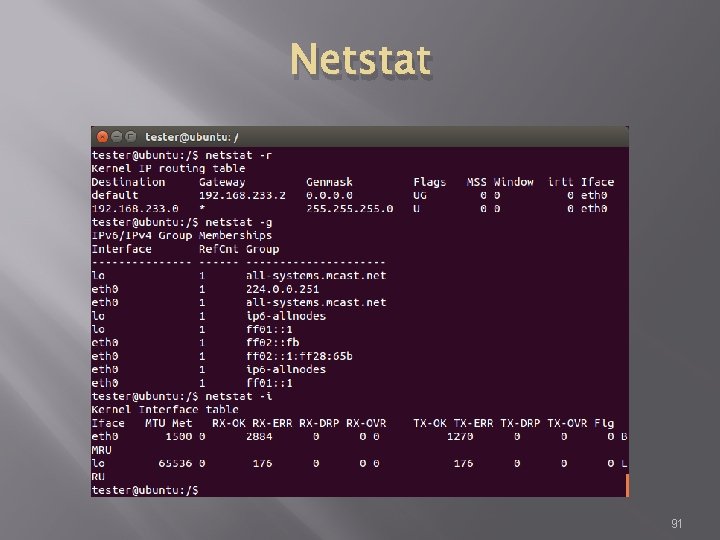720x540 pixels.
Task: Click lo MTU value 65536
Action: click(x=175, y=463)
